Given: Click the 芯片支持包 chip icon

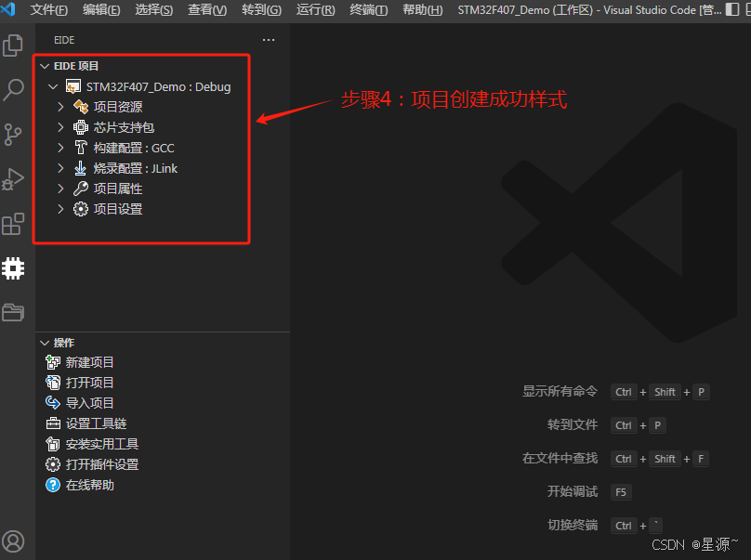Looking at the screenshot, I should click(81, 127).
